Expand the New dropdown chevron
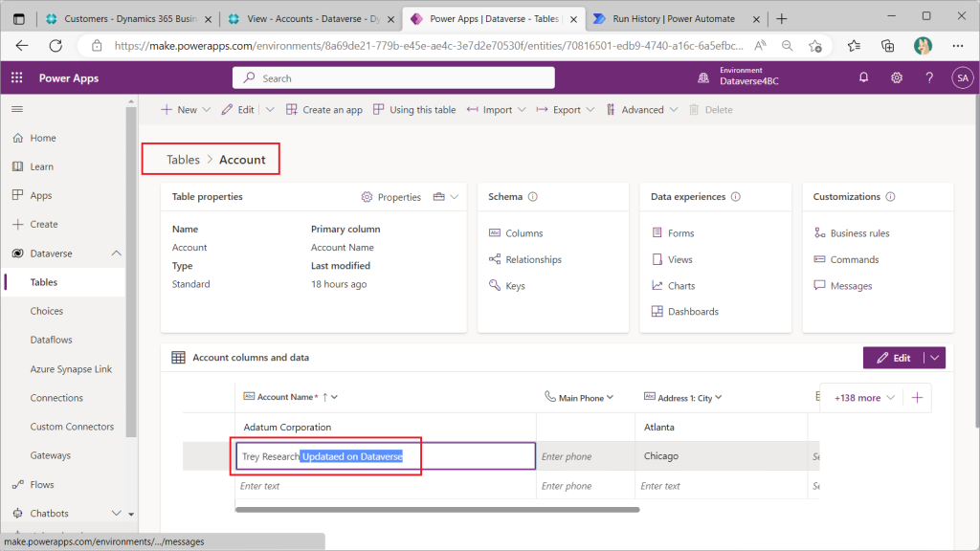Screen dimensions: 980x551 (x=207, y=110)
